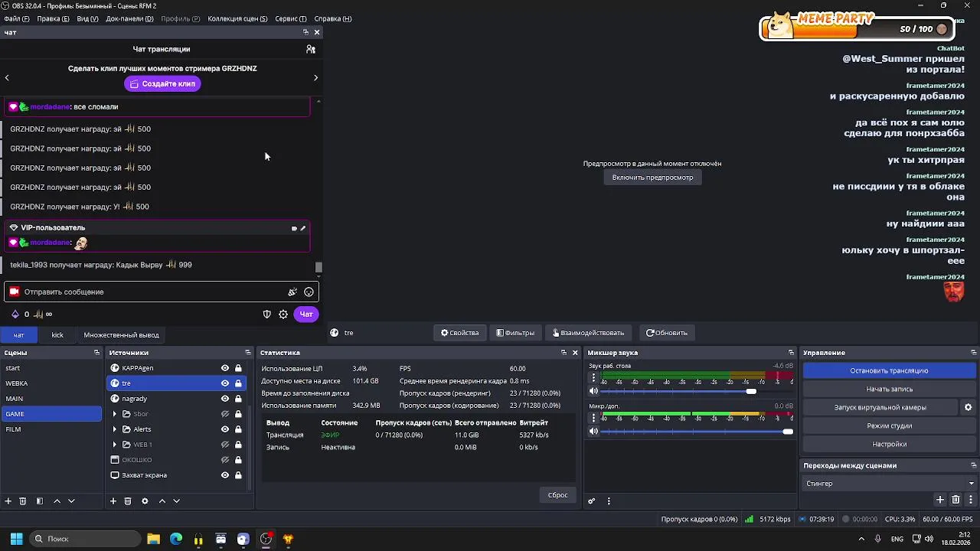980x551 pixels.
Task: Remove selected source with trash icon
Action: point(128,500)
